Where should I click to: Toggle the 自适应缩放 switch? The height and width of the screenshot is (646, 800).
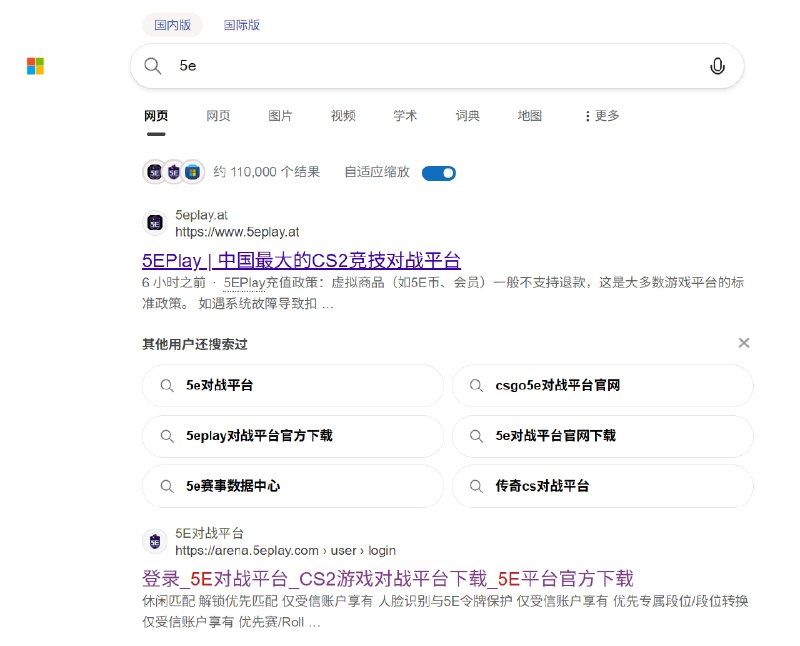pyautogui.click(x=439, y=173)
